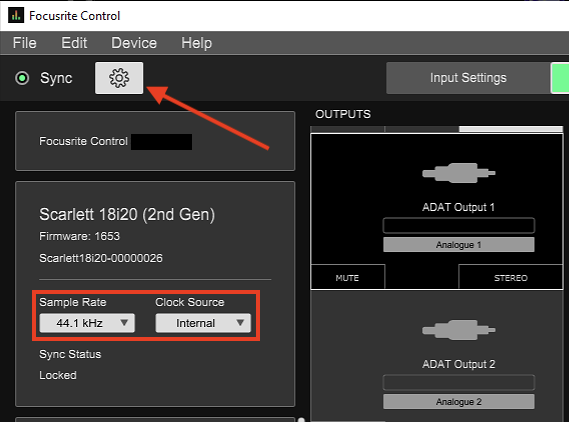The height and width of the screenshot is (422, 569).
Task: Click the ADAT Output 1 name field
Action: tap(459, 225)
